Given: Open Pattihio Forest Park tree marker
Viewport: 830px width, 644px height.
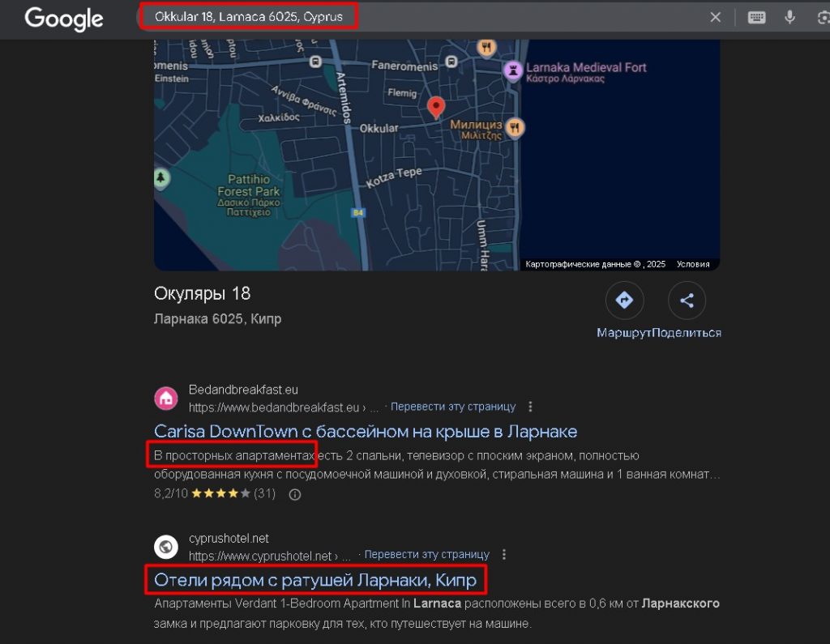Looking at the screenshot, I should click(x=161, y=177).
